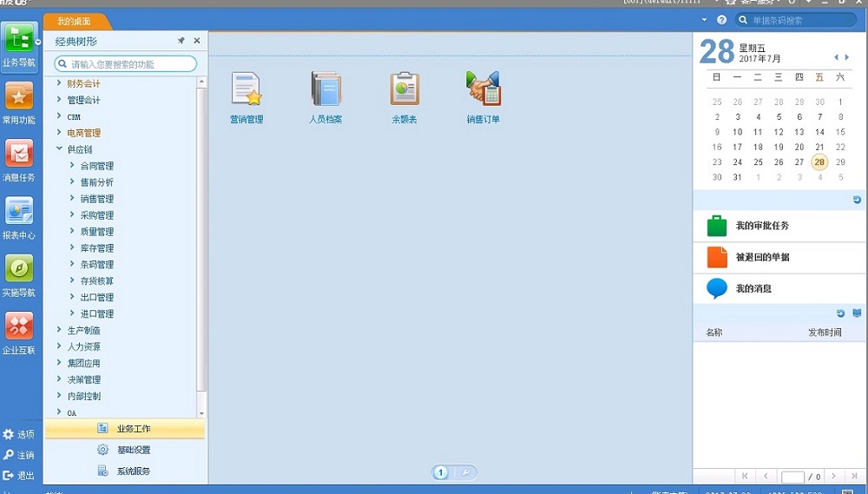Open the 销售订单 desktop icon
The image size is (868, 494).
coord(483,90)
